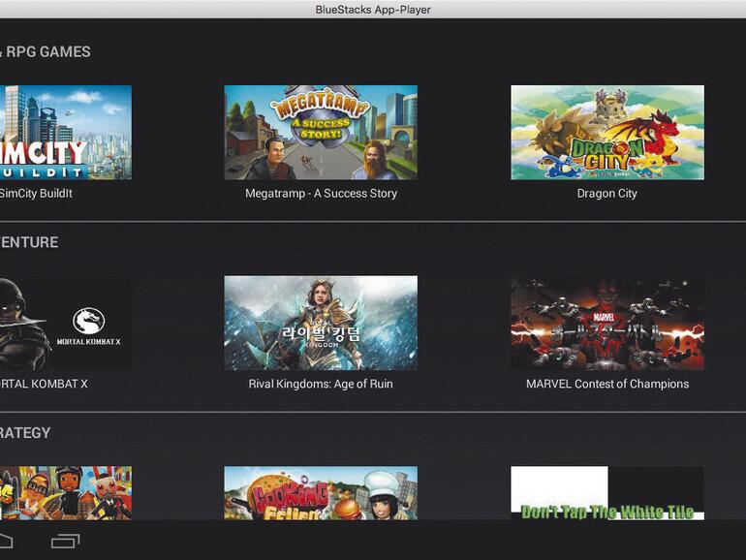This screenshot has width=746, height=560.
Task: Open the Subway Surfers style game thumbnail
Action: (x=66, y=493)
